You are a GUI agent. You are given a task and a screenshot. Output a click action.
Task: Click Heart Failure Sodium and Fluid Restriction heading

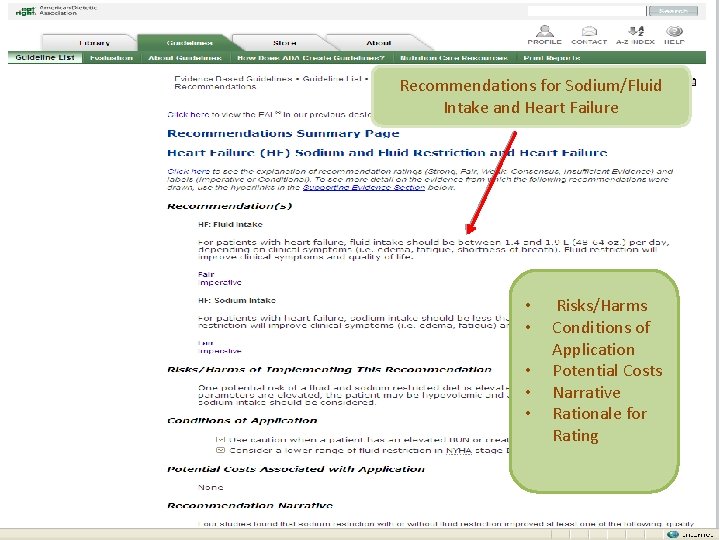[387, 152]
